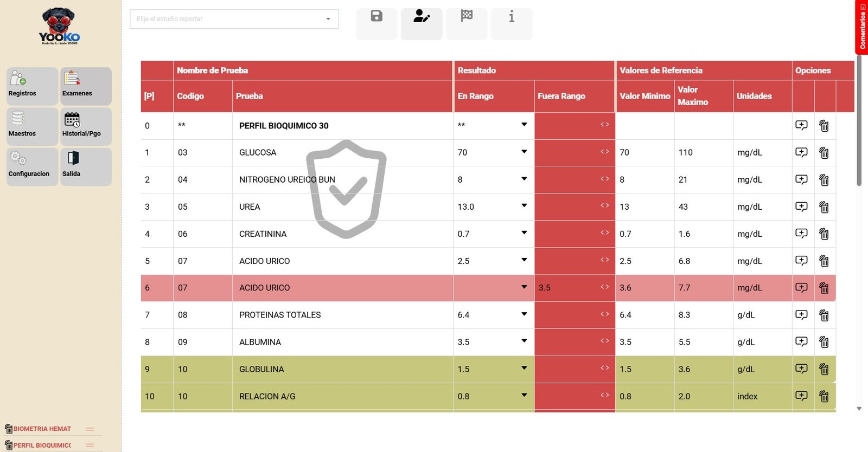
Task: Select BIOMETRIA HEMAT study in sidebar
Action: tap(42, 429)
